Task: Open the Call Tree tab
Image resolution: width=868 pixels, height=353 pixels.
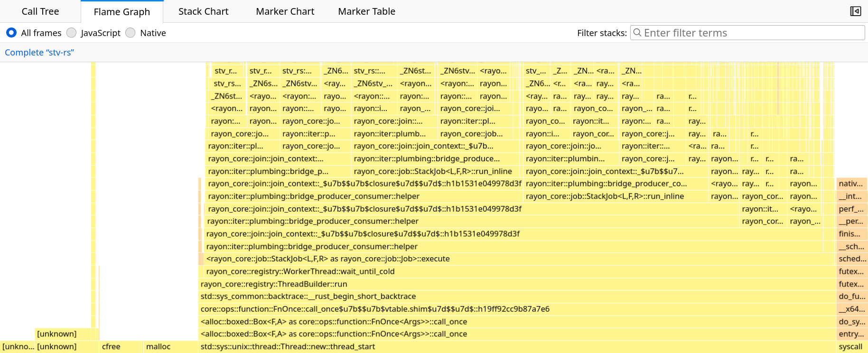Action: pos(40,11)
